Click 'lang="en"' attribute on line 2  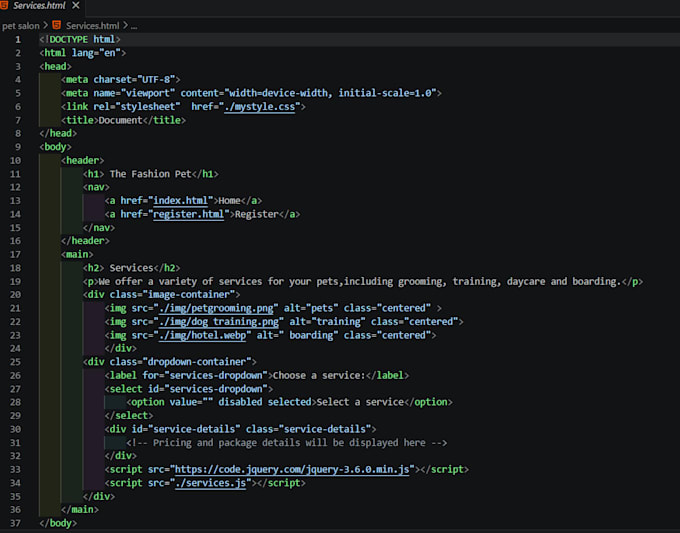point(96,53)
